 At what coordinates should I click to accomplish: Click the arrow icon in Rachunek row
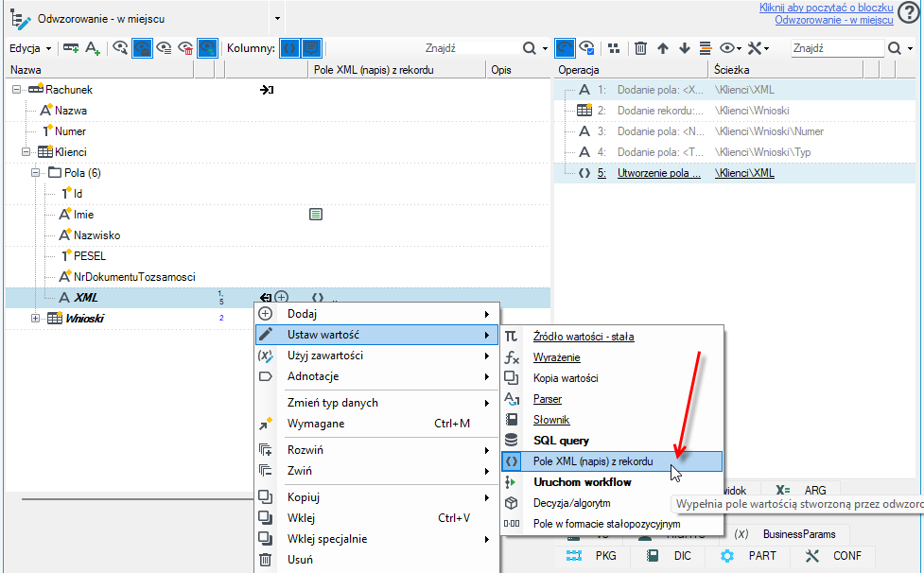(x=267, y=90)
